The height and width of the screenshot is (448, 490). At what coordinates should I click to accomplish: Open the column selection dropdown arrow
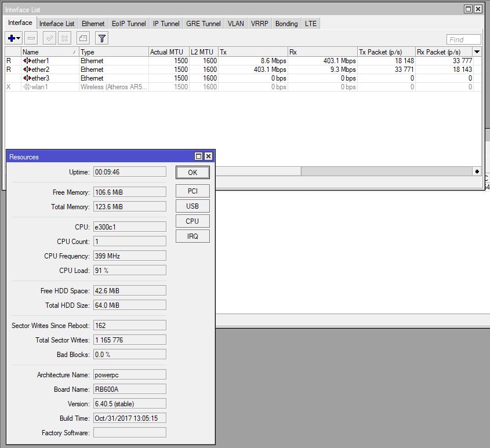tap(477, 52)
